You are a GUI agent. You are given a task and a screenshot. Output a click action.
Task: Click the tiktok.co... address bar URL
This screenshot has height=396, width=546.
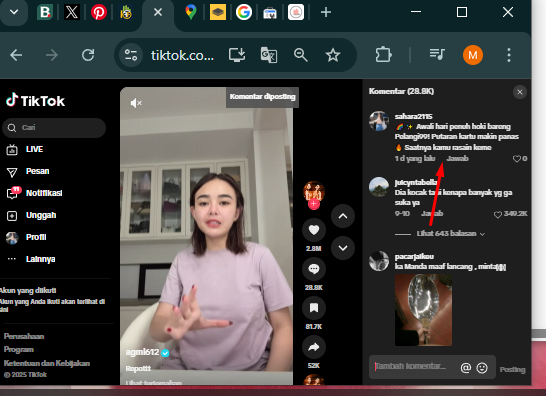[182, 55]
